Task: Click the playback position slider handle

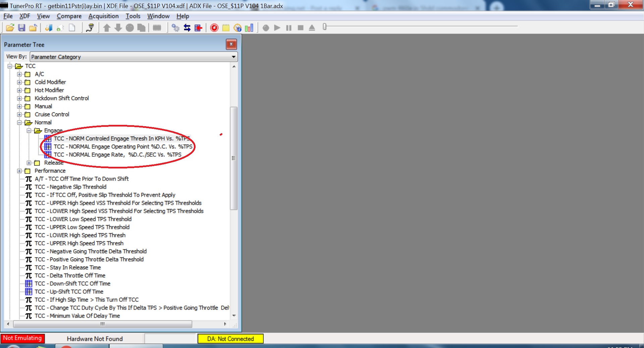Action: point(324,27)
